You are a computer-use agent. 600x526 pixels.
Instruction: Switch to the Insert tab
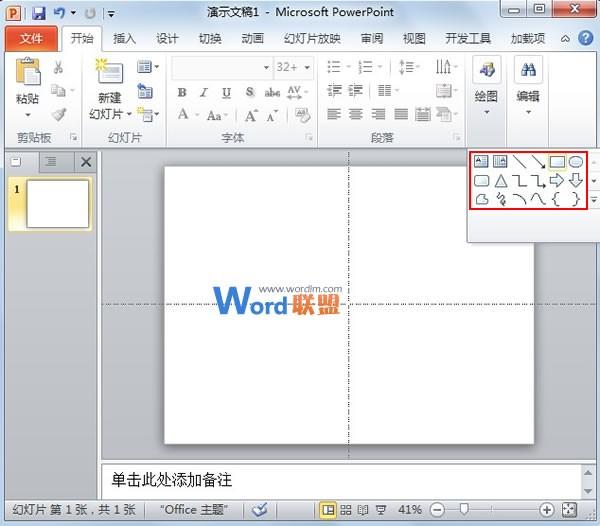[x=124, y=38]
